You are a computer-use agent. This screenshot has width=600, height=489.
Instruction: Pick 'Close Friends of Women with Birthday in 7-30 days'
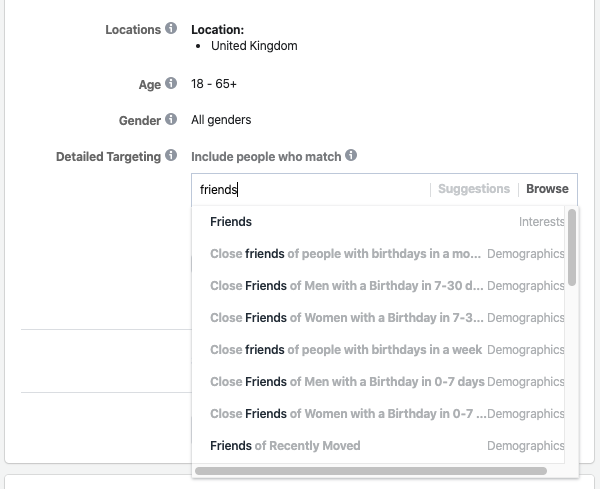pyautogui.click(x=345, y=318)
